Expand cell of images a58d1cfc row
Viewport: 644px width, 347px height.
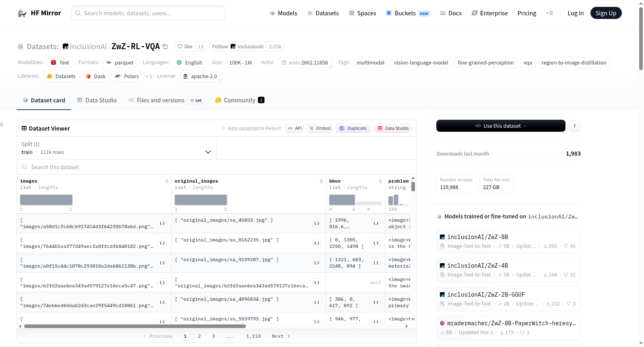162,223
